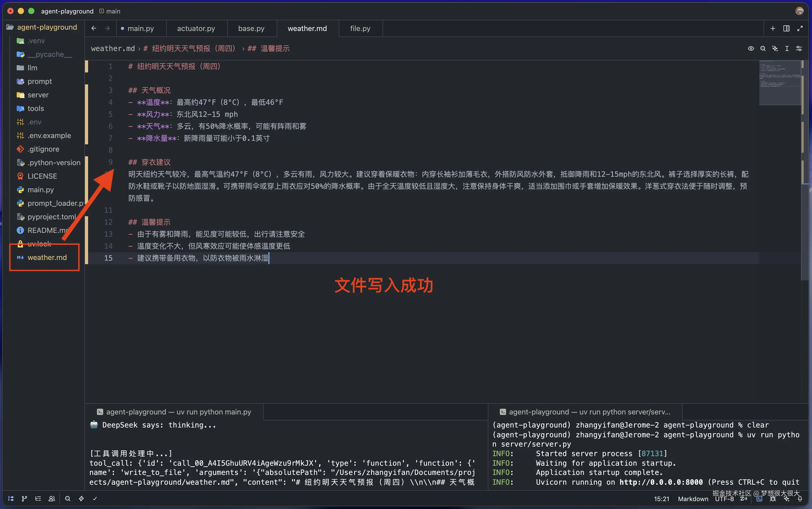Open the Structure panel icon in status bar
Image resolution: width=812 pixels, height=509 pixels.
38,499
